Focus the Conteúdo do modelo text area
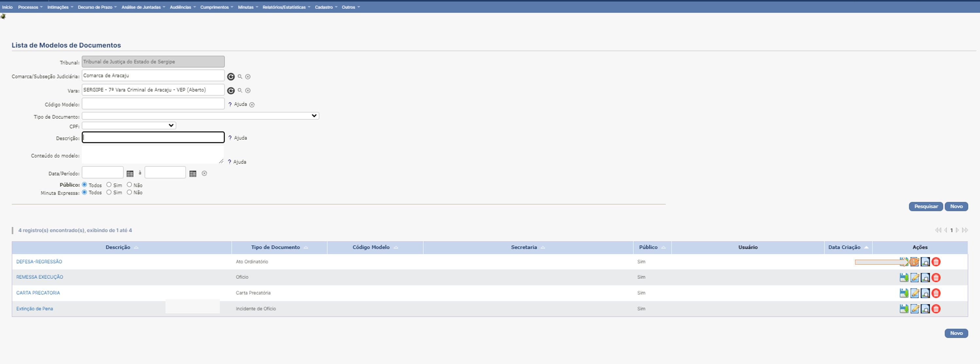 152,155
